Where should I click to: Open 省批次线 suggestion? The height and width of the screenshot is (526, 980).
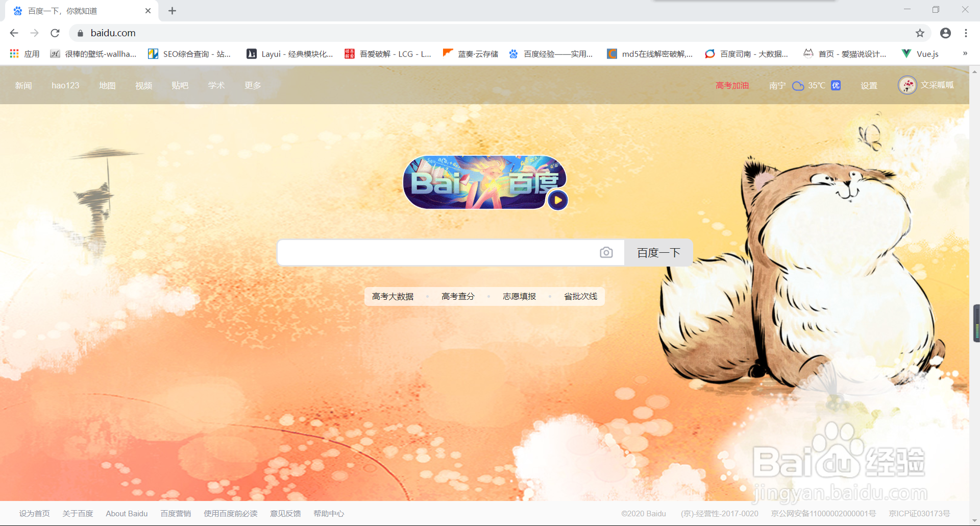click(x=580, y=296)
